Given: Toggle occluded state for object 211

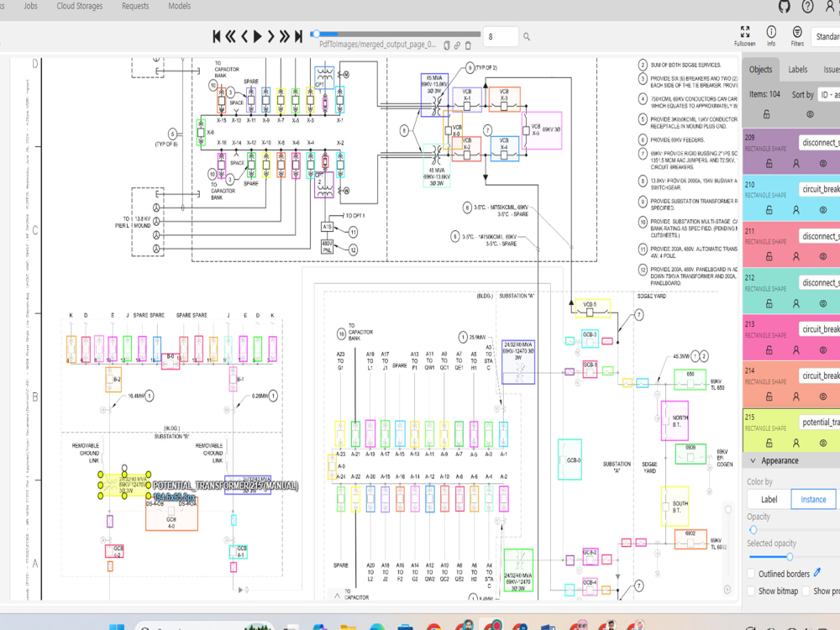Looking at the screenshot, I should tap(796, 256).
